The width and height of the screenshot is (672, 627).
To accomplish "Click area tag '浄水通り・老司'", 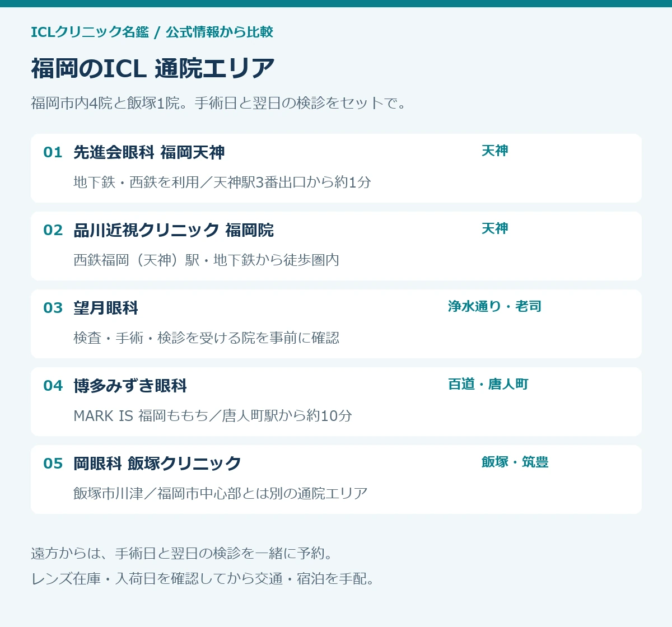I will (494, 306).
